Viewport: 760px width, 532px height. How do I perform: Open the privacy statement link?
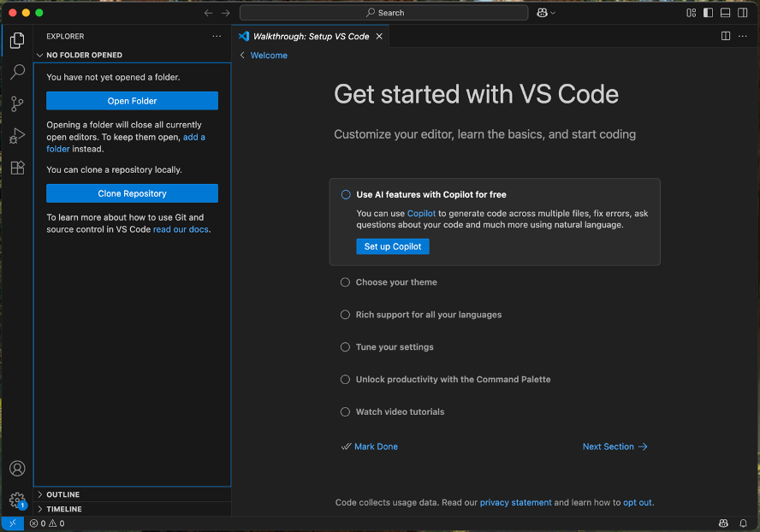(x=516, y=503)
